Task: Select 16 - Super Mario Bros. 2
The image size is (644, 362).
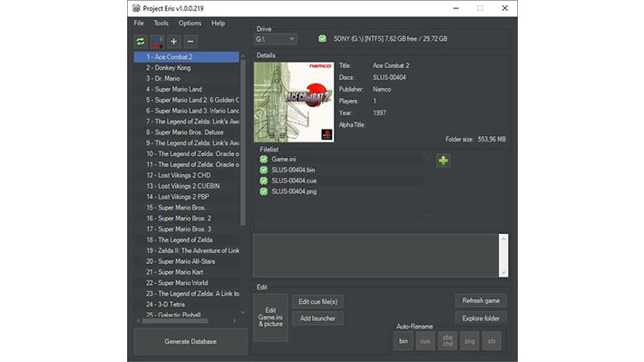Action: [187, 218]
